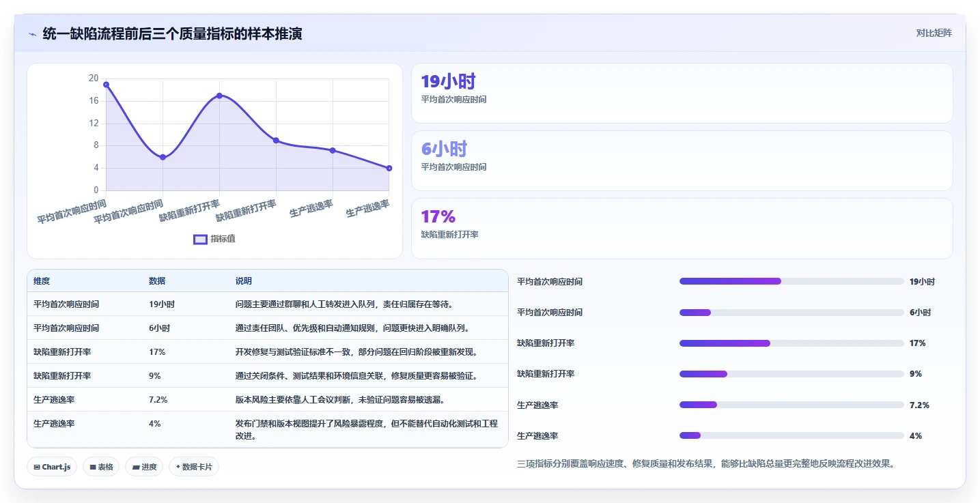Click the 4% cell in the table
Image resolution: width=980 pixels, height=503 pixels.
tap(155, 424)
